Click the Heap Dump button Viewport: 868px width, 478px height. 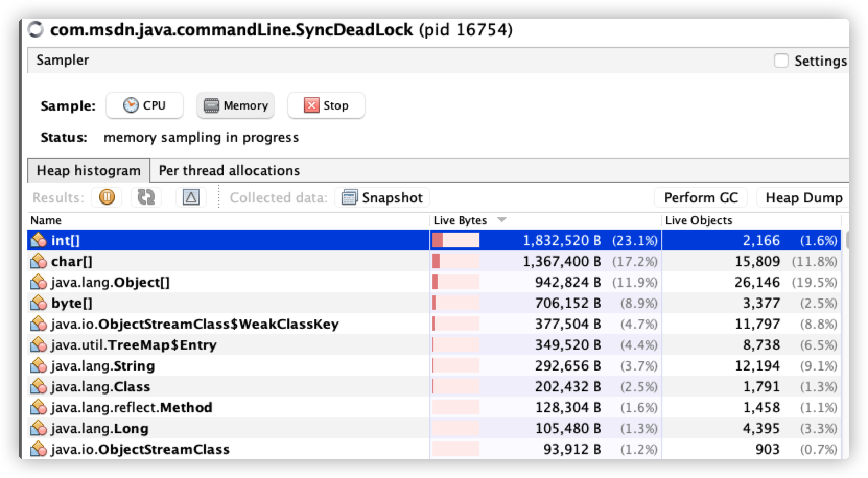(x=804, y=197)
